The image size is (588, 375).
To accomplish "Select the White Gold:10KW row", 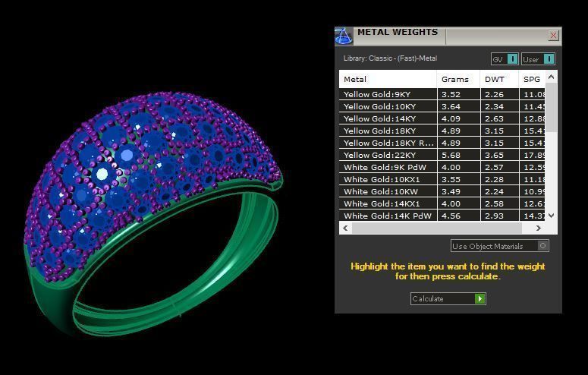I will pyautogui.click(x=442, y=191).
